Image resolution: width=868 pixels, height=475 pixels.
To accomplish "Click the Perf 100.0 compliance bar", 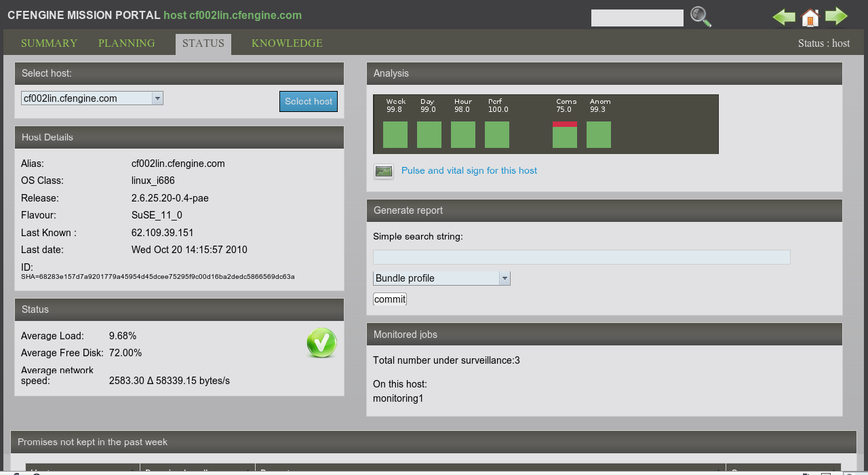I will click(x=497, y=134).
